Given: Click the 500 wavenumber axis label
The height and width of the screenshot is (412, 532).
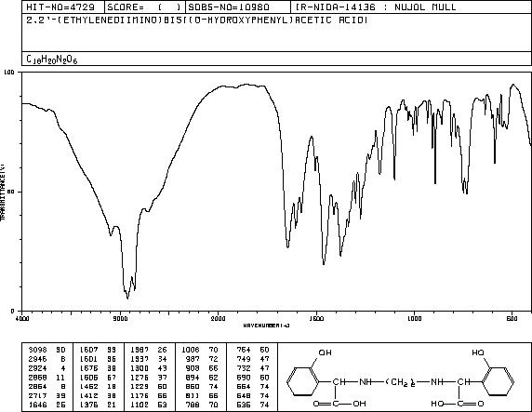Looking at the screenshot, I should [512, 318].
